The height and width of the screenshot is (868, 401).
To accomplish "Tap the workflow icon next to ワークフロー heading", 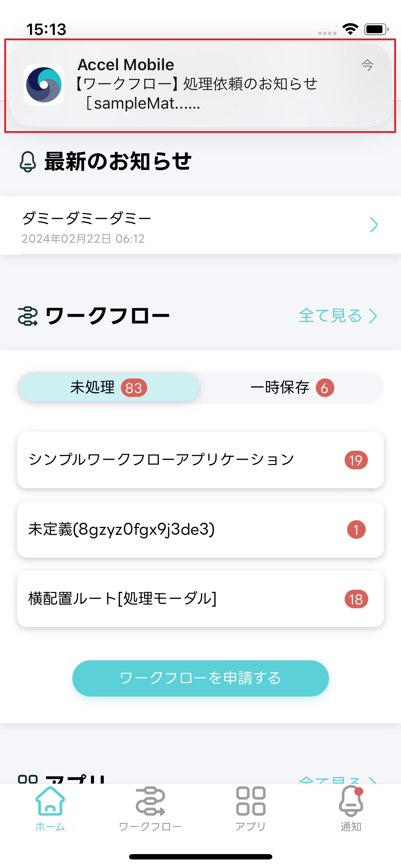I will (x=27, y=316).
